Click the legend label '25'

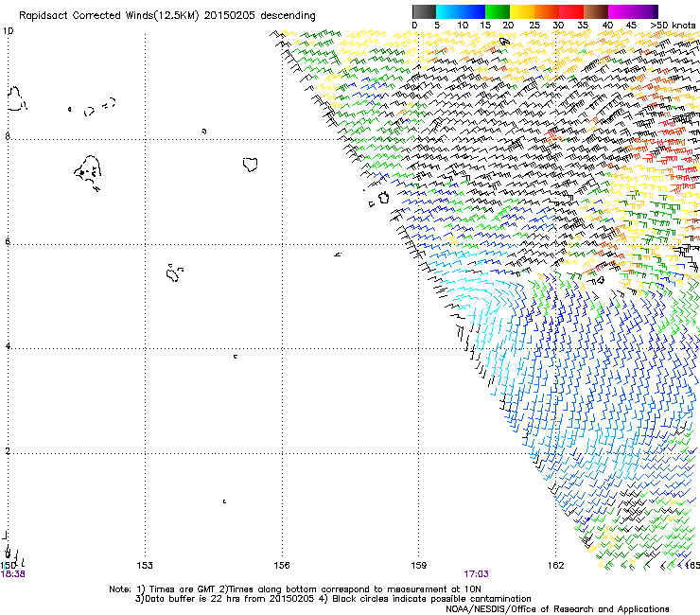534,26
